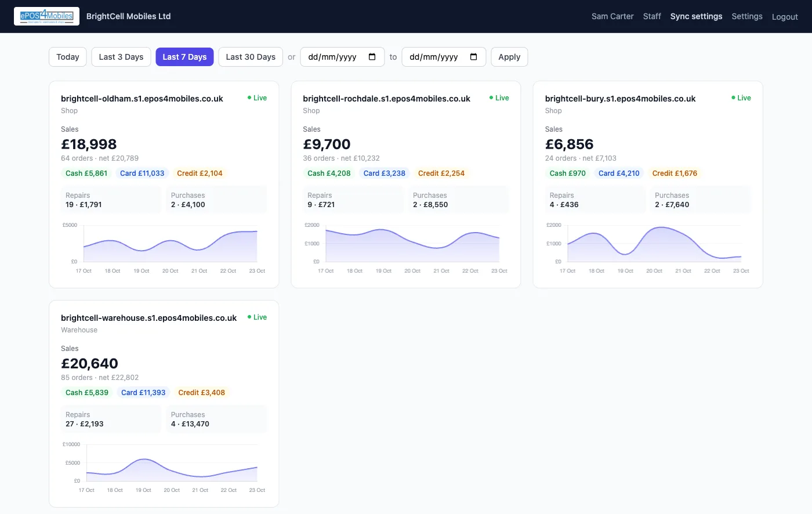Viewport: 812px width, 514px height.
Task: Click the Warehouse card sales chart
Action: click(164, 468)
